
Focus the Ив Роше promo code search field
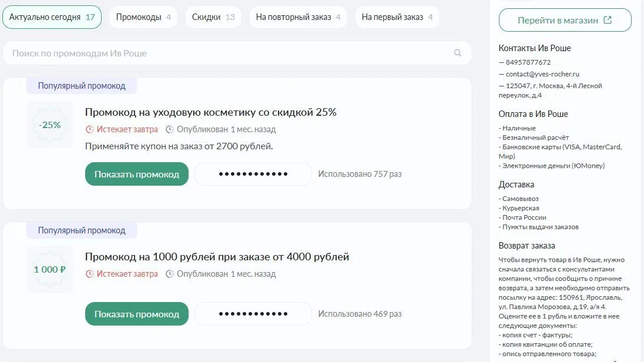pos(229,53)
